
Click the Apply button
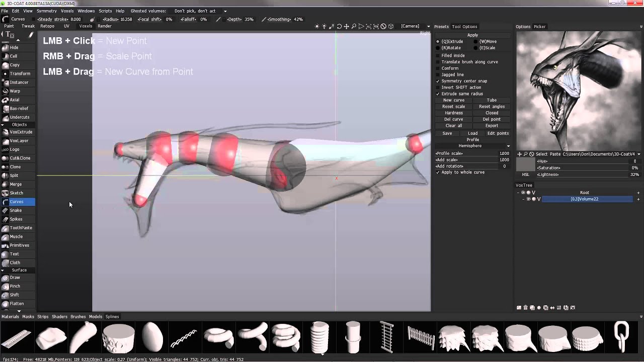[x=472, y=35]
